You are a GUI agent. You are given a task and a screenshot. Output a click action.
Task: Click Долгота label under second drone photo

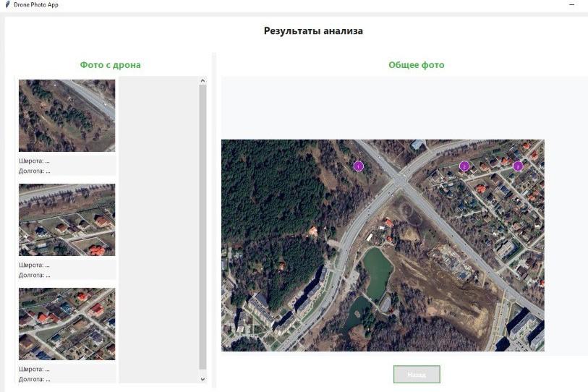tap(34, 276)
